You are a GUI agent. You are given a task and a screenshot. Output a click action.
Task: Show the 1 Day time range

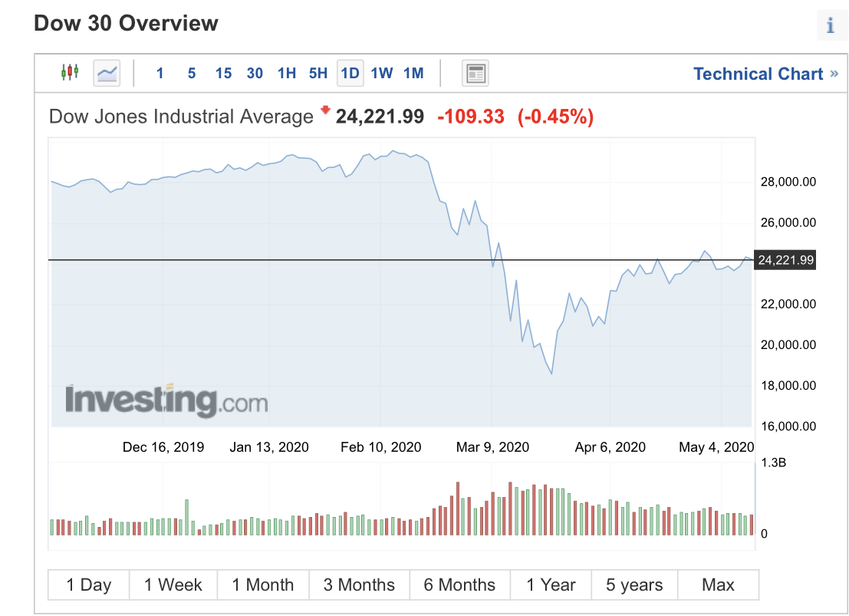(89, 585)
